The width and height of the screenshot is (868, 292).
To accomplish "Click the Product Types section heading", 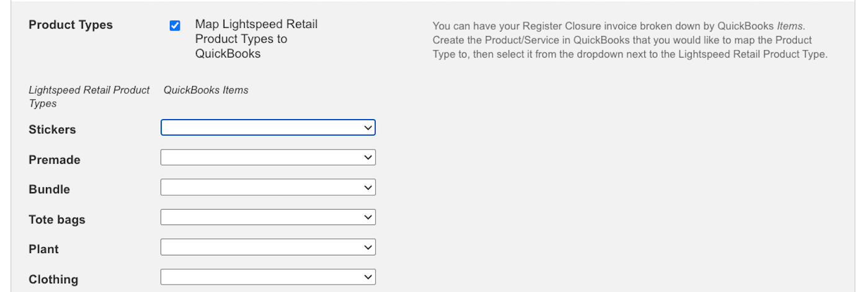I will point(71,25).
